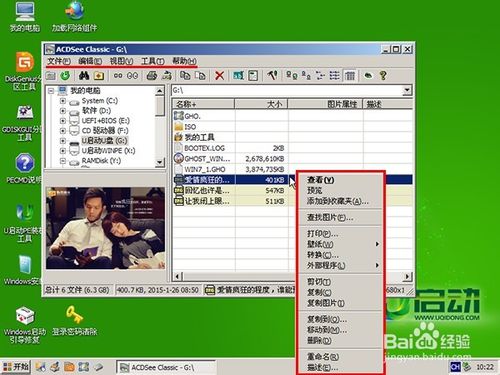Select the pressed details view toolbar button
Screen dimensions: 500x375
(x=350, y=76)
